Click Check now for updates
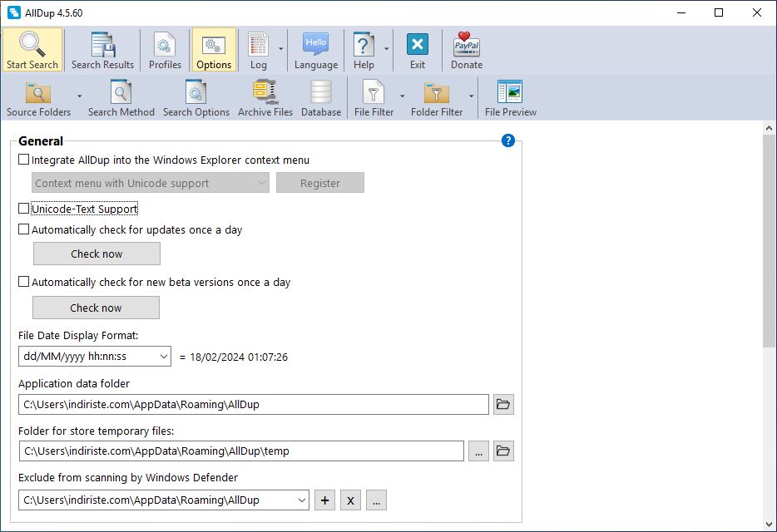Viewport: 777px width, 532px height. coord(97,254)
